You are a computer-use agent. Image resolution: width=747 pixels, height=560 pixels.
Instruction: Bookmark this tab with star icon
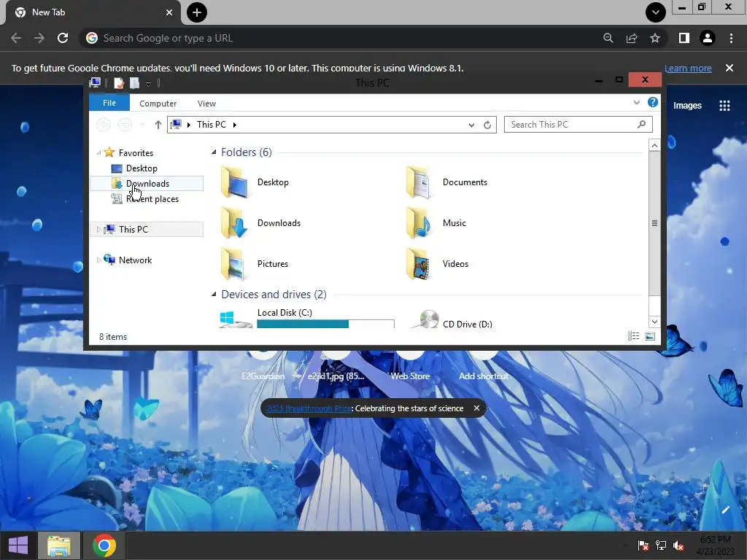click(x=655, y=38)
